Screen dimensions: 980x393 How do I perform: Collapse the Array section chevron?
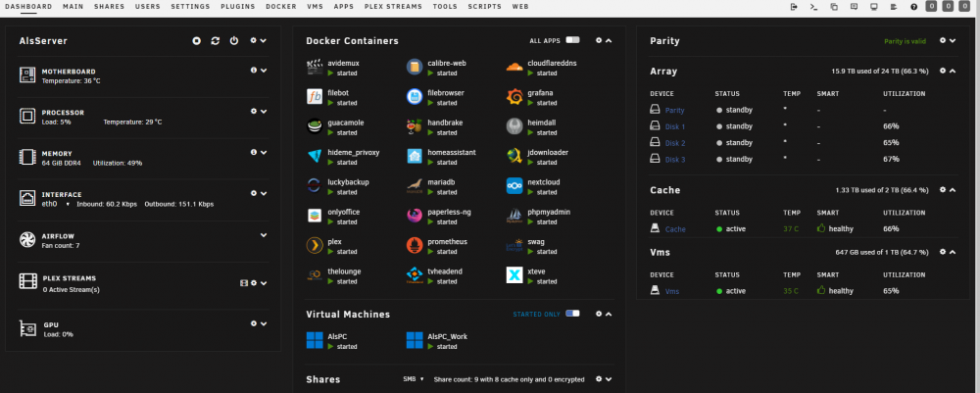pos(954,72)
